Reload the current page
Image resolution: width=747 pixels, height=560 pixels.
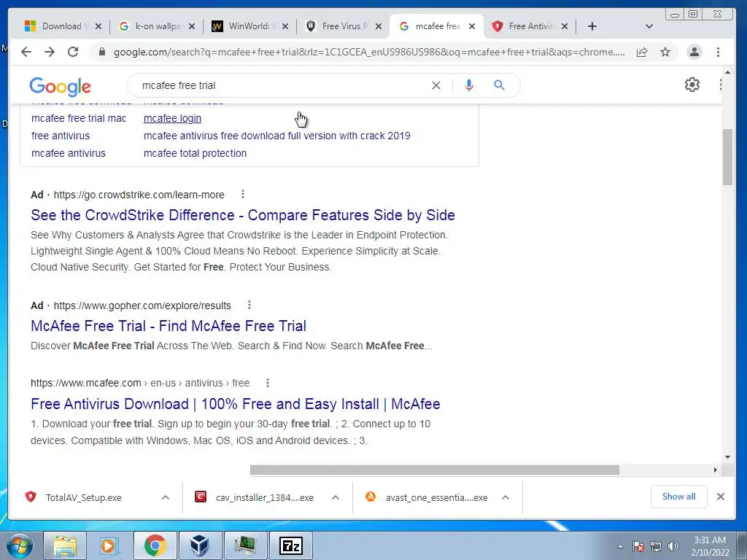(73, 52)
